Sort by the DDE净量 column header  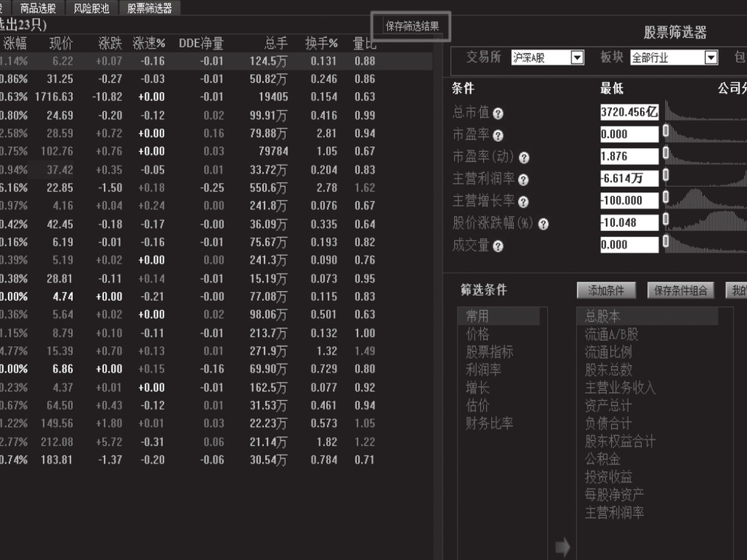(x=201, y=44)
